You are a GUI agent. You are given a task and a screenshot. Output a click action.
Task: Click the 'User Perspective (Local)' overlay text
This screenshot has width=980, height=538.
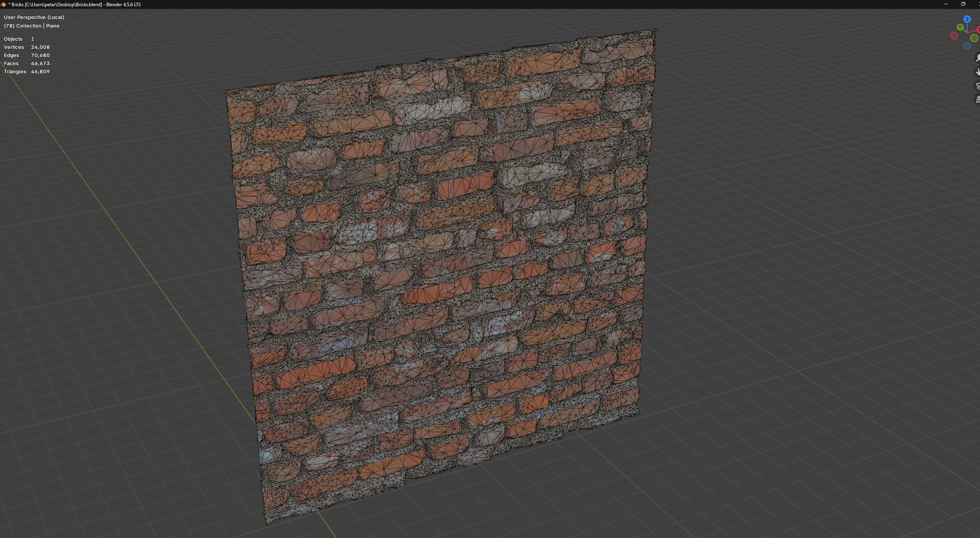pyautogui.click(x=34, y=17)
